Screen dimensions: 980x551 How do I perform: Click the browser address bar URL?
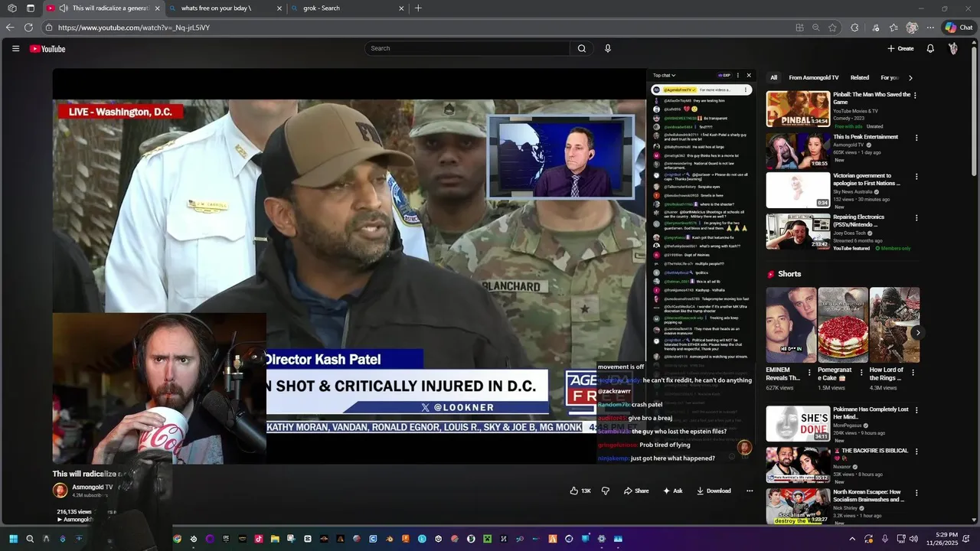click(133, 28)
